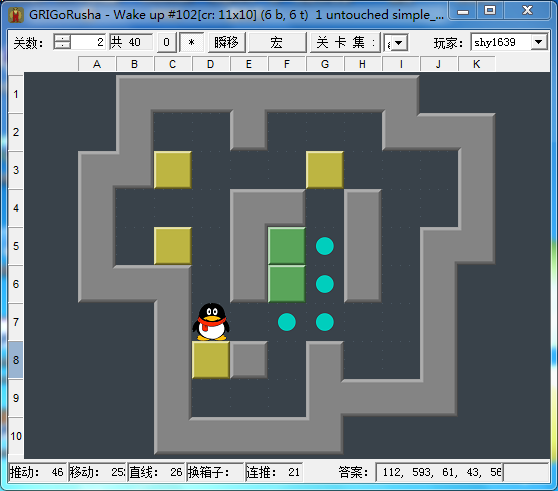Screen dimensions: 558x491
Task: Click the 关卡集 level set button
Action: 345,43
